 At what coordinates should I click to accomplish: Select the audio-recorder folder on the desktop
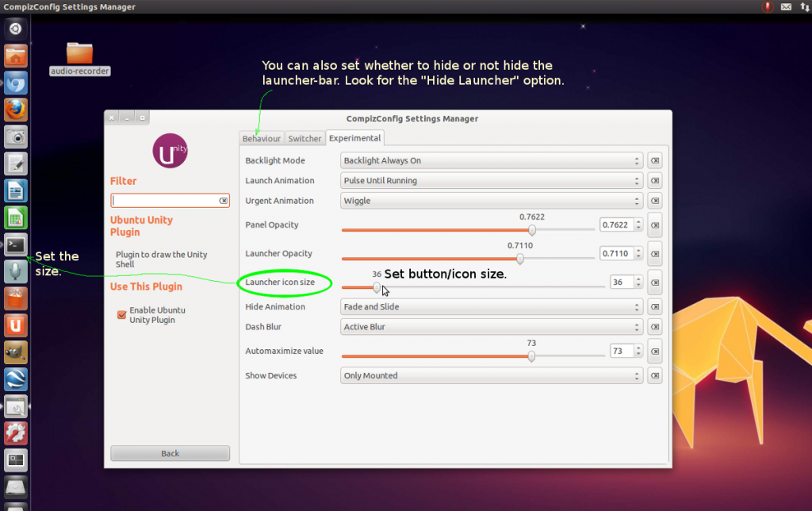point(80,59)
